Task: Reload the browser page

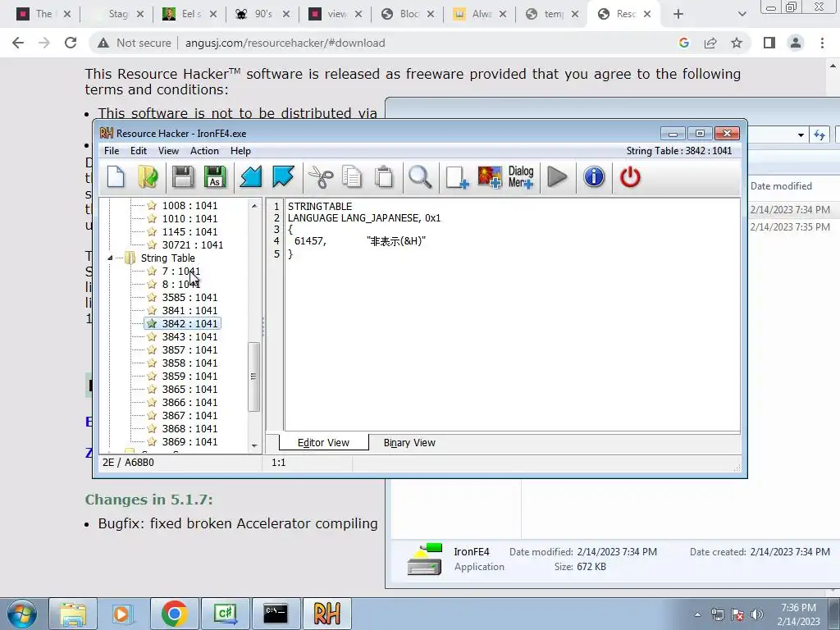Action: pos(71,43)
